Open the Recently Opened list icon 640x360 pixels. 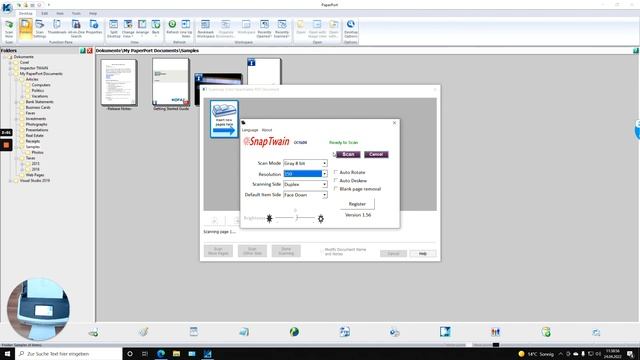(x=264, y=28)
